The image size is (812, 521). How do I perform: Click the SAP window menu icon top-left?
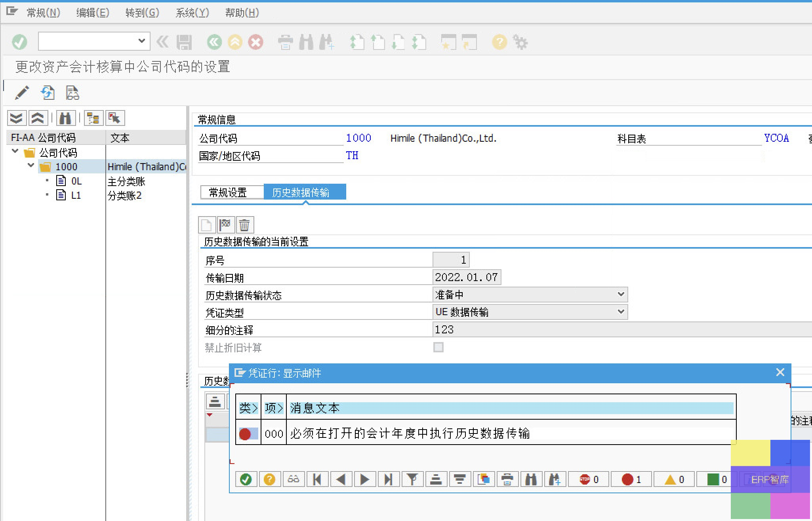12,11
